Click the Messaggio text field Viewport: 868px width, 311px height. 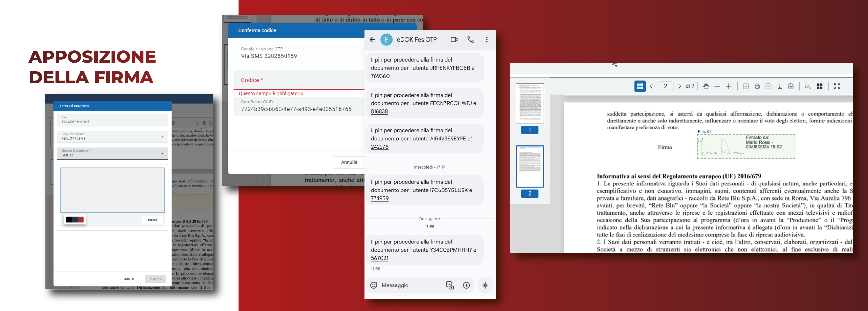point(395,285)
